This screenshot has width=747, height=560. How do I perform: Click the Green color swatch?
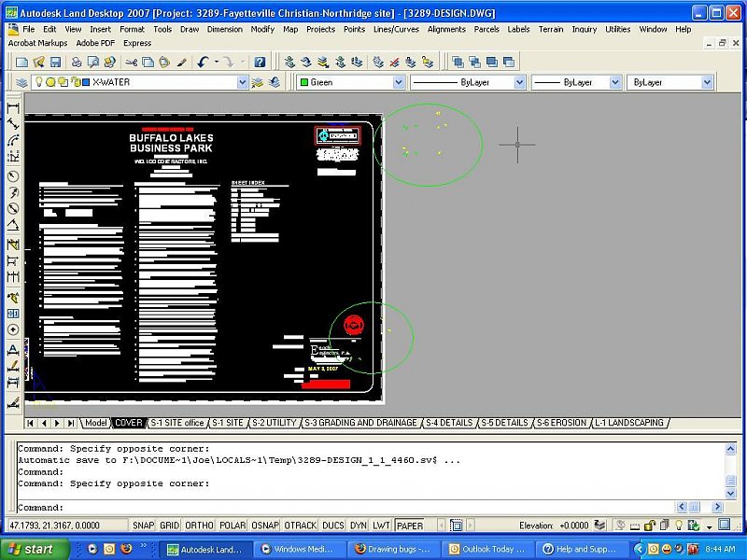304,82
